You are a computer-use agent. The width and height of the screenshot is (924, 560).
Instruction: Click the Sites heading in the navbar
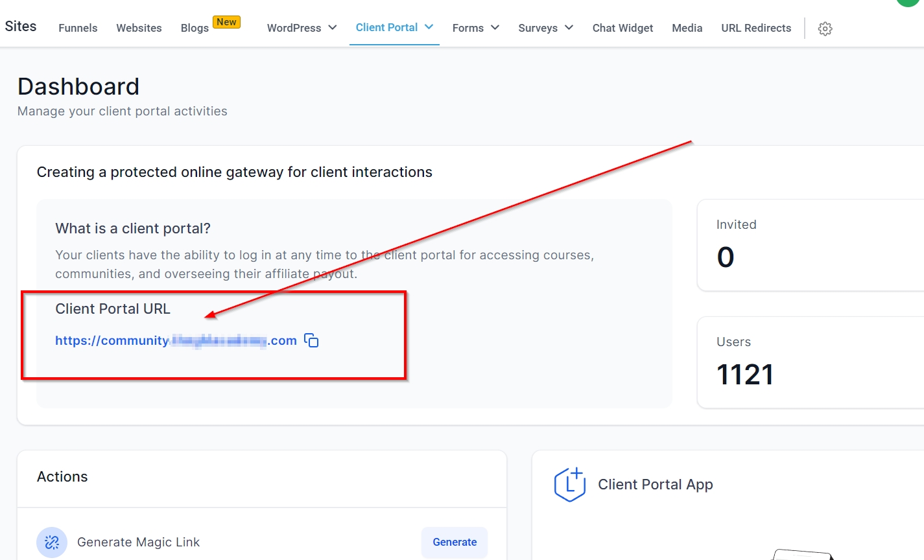[21, 27]
